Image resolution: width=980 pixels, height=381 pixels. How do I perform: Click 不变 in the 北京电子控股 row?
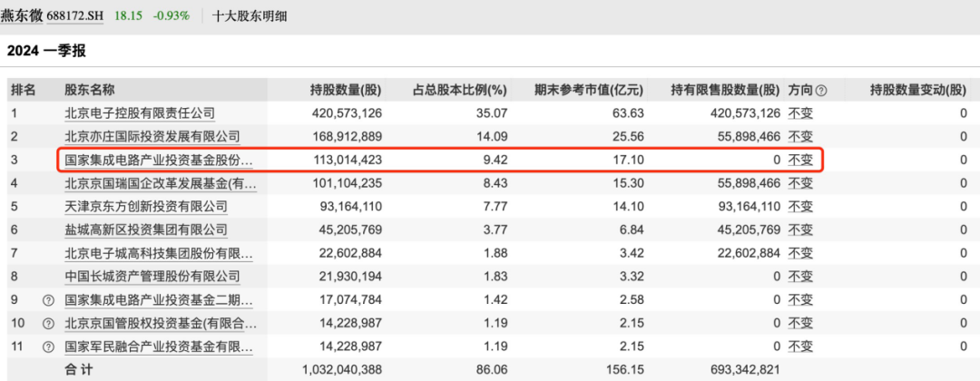(800, 113)
